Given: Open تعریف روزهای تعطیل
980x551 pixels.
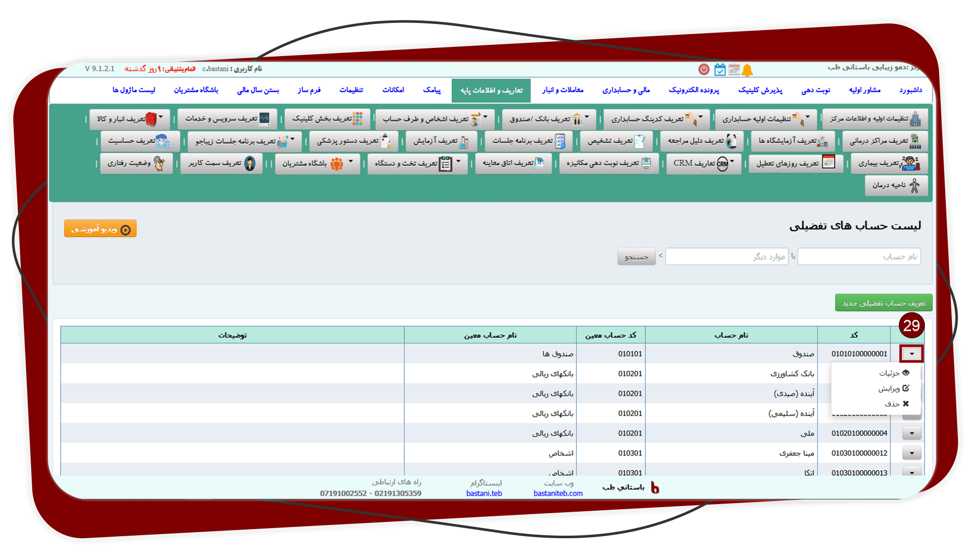Looking at the screenshot, I should coord(796,163).
